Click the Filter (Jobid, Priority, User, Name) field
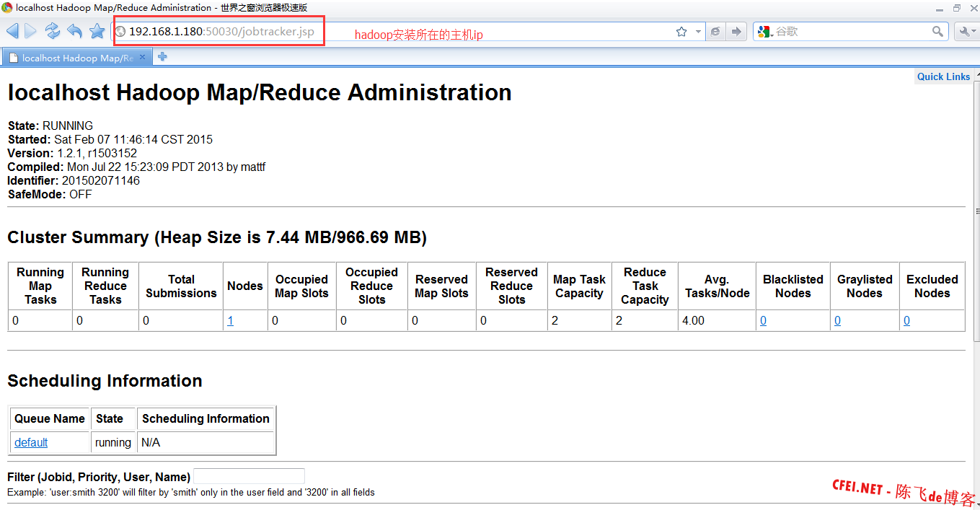 coord(249,476)
